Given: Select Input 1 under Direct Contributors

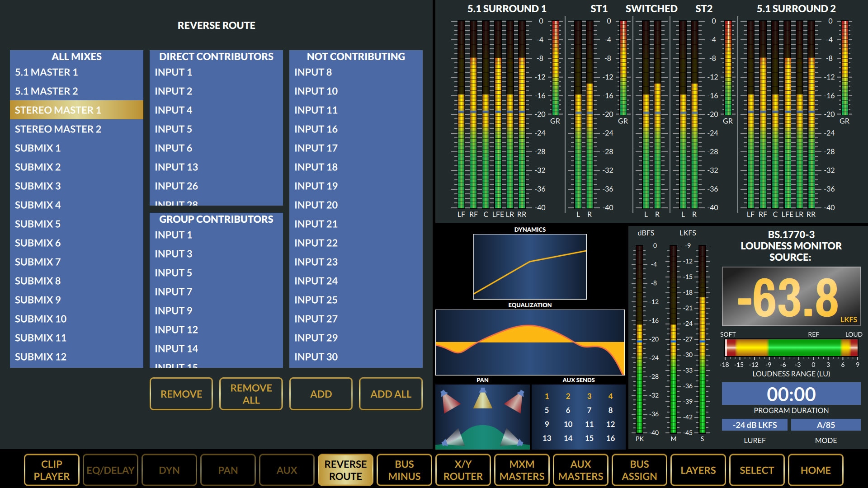Looking at the screenshot, I should coord(216,72).
